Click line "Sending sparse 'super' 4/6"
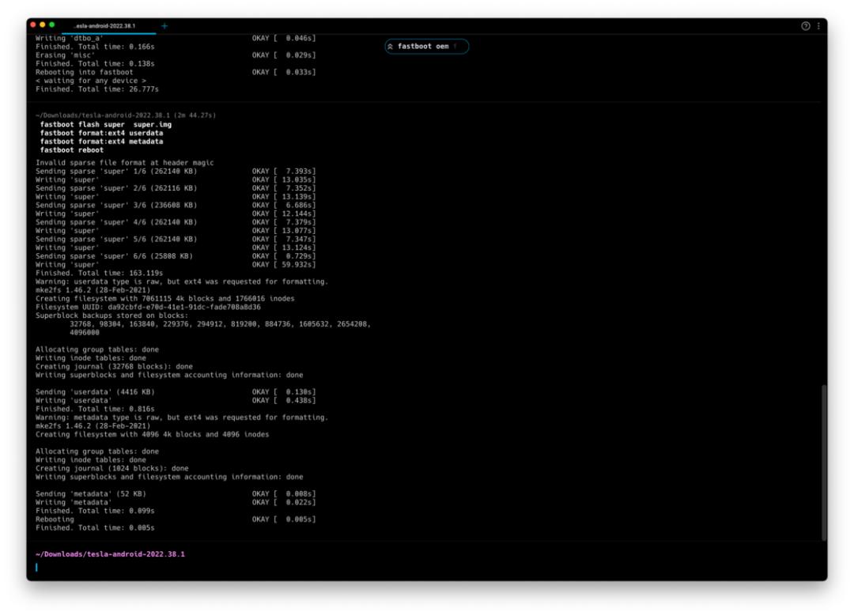Screen dimensions: 854x616 pyautogui.click(x=116, y=221)
